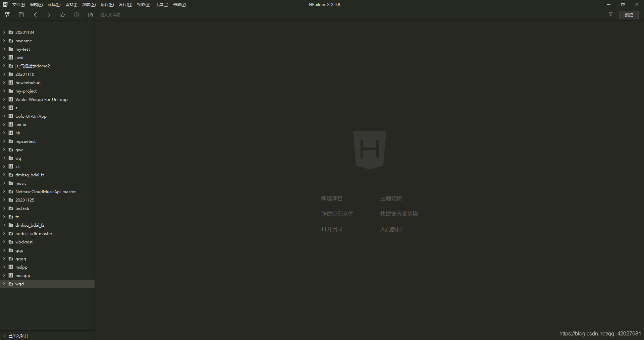
Task: Open the 入门教程 link
Action: pos(391,229)
